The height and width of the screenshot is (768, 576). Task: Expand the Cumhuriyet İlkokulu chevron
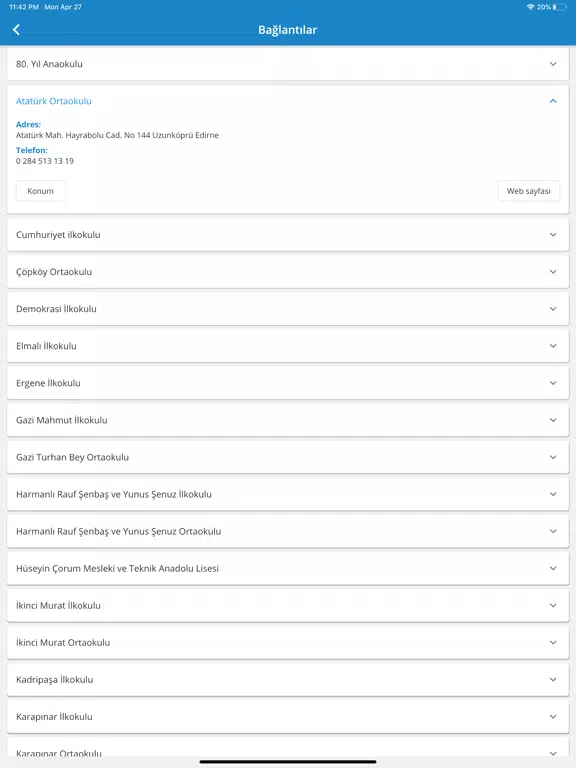(x=553, y=235)
